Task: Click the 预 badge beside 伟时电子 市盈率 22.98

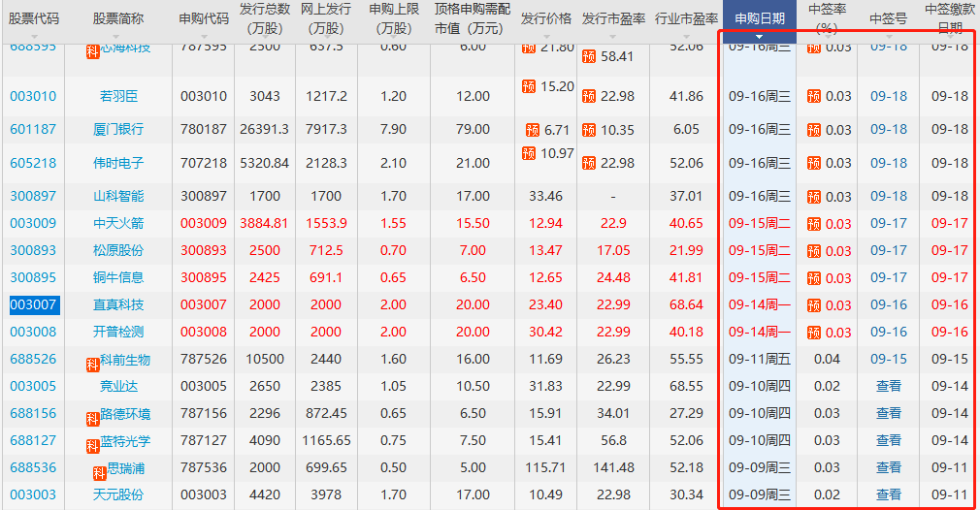Action: (589, 164)
